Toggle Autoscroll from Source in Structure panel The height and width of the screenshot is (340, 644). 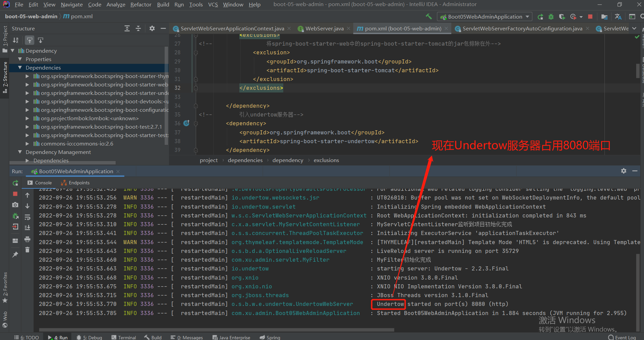41,40
